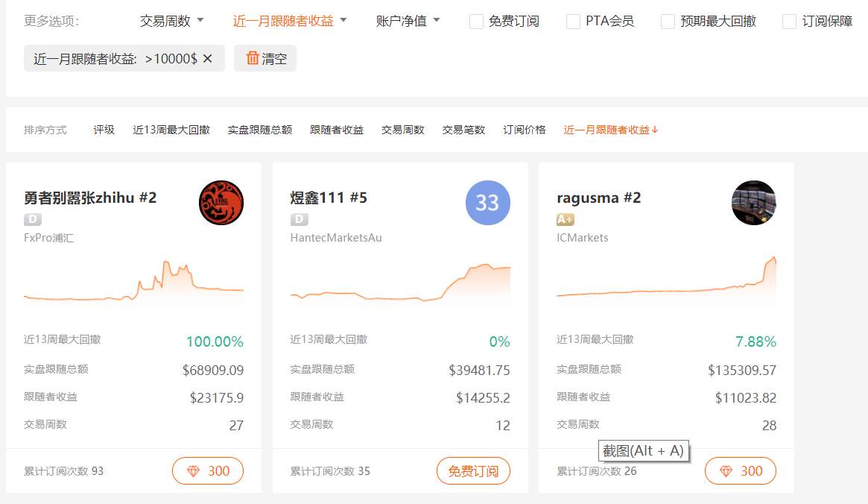Viewport: 868px width, 504px height.
Task: Subscribe to ragusma for 300 diamonds
Action: pos(741,470)
